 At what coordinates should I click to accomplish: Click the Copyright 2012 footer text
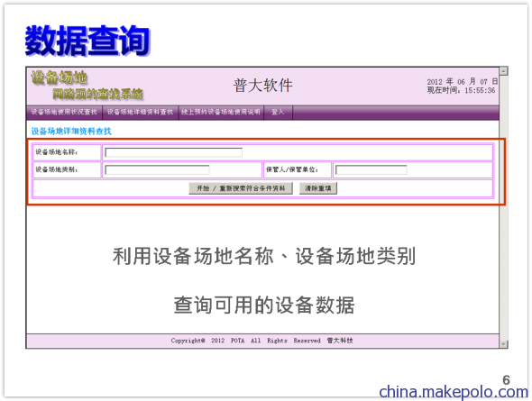(x=261, y=341)
